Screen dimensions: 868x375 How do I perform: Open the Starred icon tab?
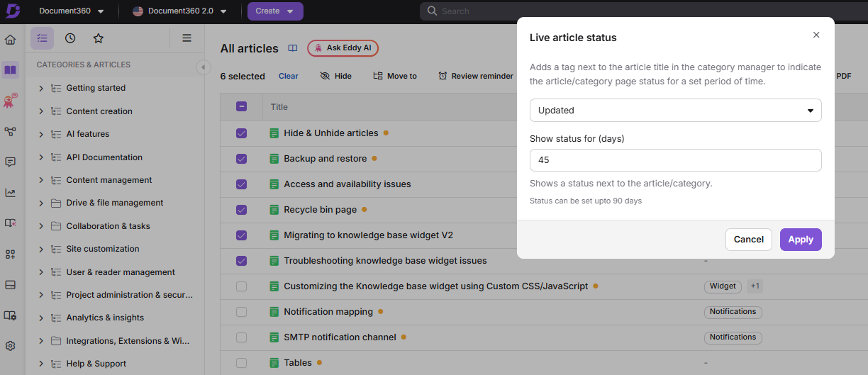click(x=99, y=38)
